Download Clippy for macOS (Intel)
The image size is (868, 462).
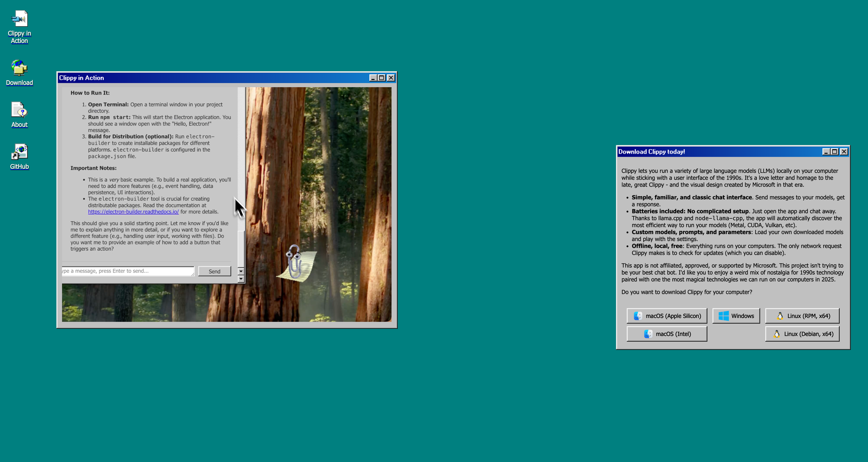tap(667, 334)
